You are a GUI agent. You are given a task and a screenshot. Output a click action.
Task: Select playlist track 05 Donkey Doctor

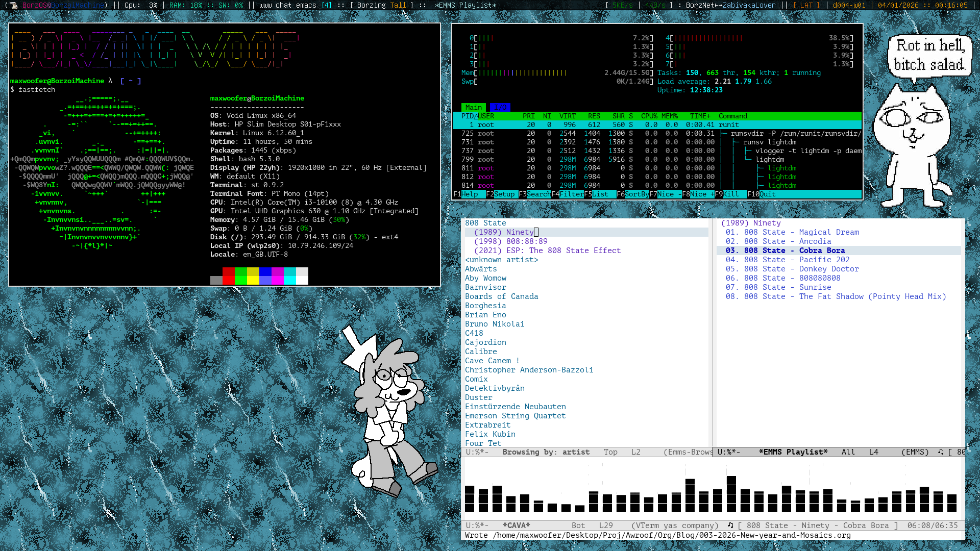[x=792, y=269]
